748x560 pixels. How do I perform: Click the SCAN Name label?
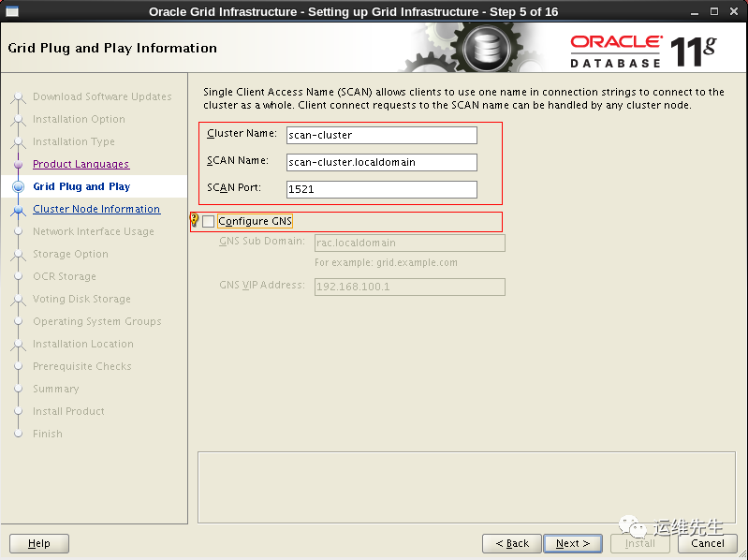238,161
